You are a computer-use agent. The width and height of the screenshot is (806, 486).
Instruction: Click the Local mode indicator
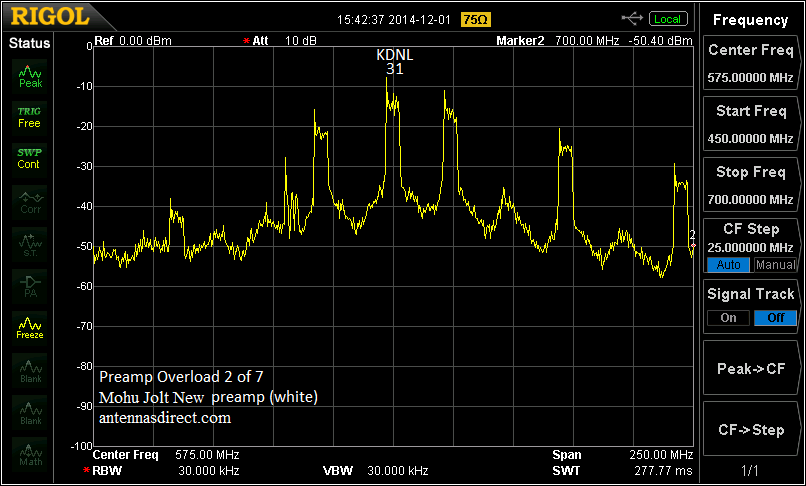point(667,18)
